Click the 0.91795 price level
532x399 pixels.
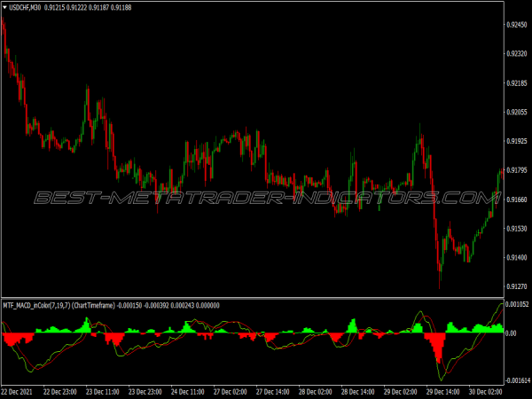click(x=517, y=170)
